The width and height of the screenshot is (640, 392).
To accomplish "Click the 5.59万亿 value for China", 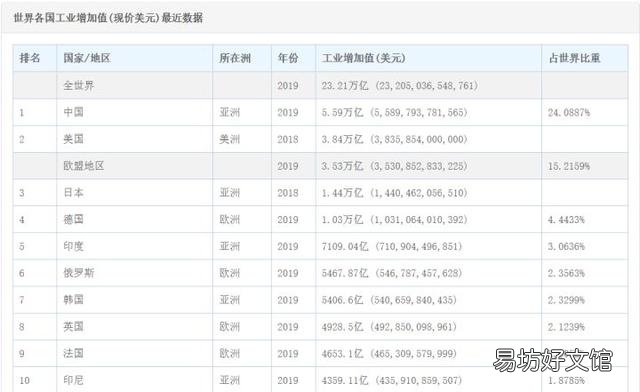I will (394, 112).
